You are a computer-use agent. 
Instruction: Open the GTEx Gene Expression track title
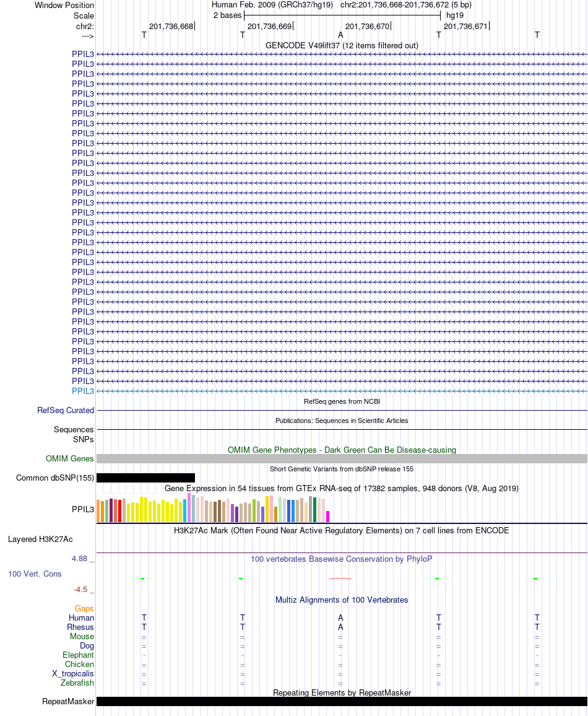coord(342,488)
